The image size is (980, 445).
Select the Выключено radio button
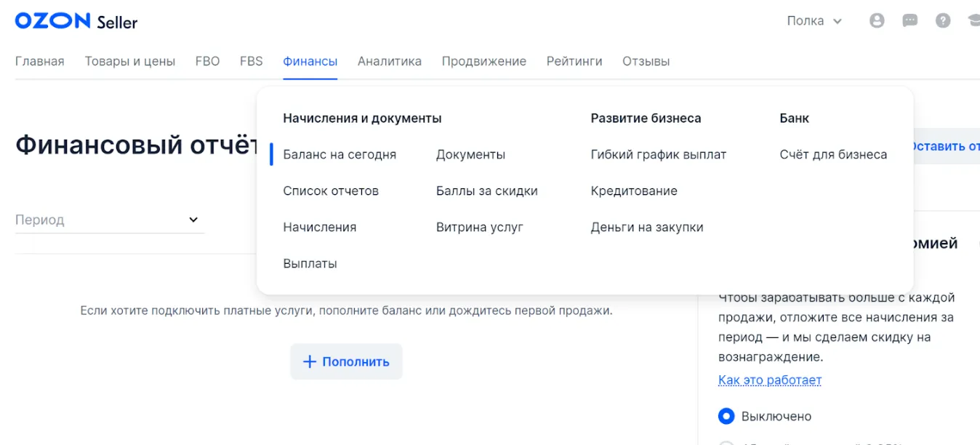pyautogui.click(x=726, y=417)
